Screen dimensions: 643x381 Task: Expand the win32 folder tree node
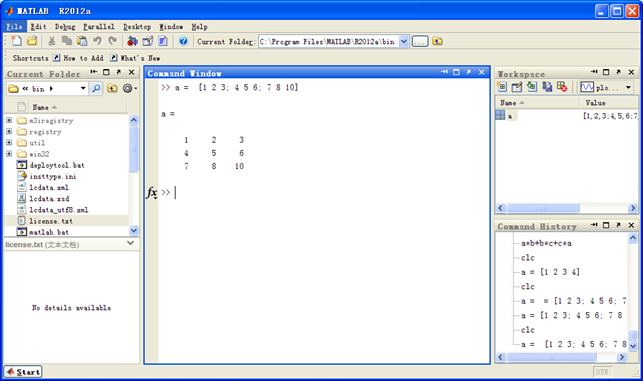tap(9, 153)
